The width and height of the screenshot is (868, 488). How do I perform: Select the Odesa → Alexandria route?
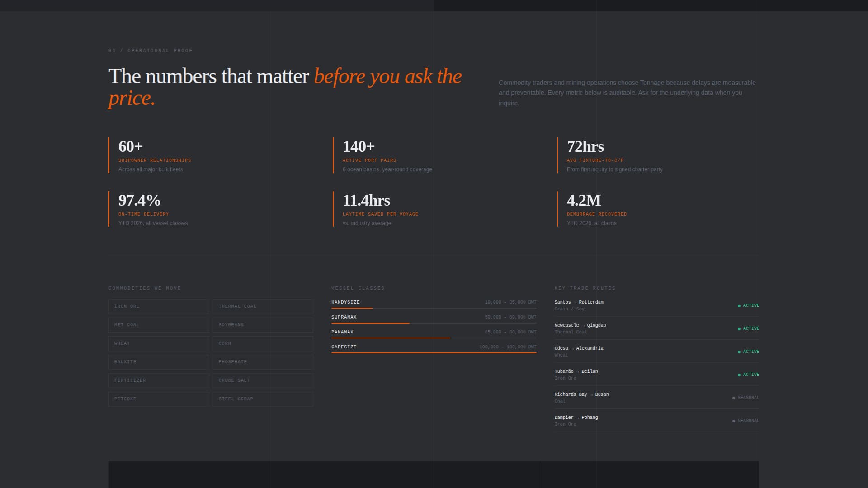[x=657, y=352]
